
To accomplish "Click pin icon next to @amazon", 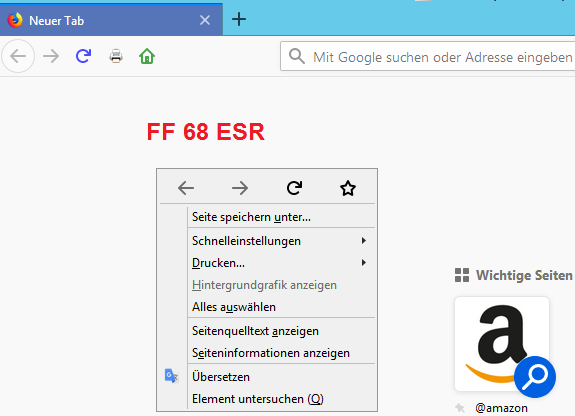I will [x=460, y=408].
